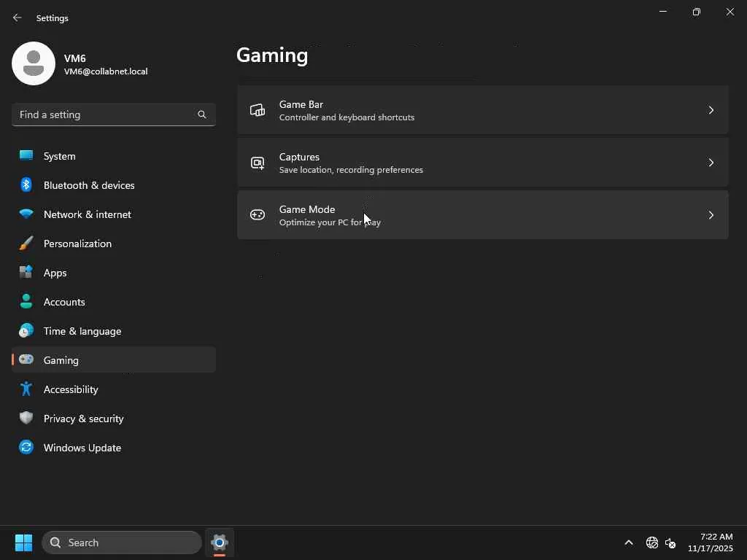
Task: Click the Network & internet wifi icon
Action: coord(26,214)
